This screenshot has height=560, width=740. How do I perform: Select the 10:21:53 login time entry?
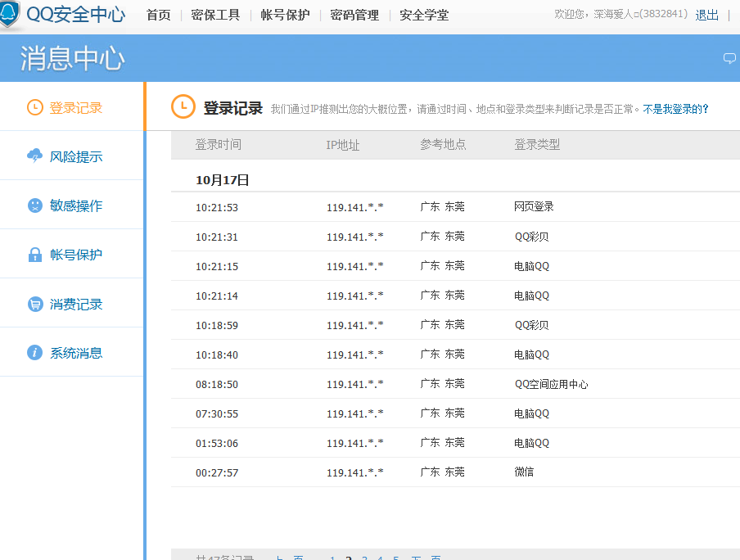217,207
